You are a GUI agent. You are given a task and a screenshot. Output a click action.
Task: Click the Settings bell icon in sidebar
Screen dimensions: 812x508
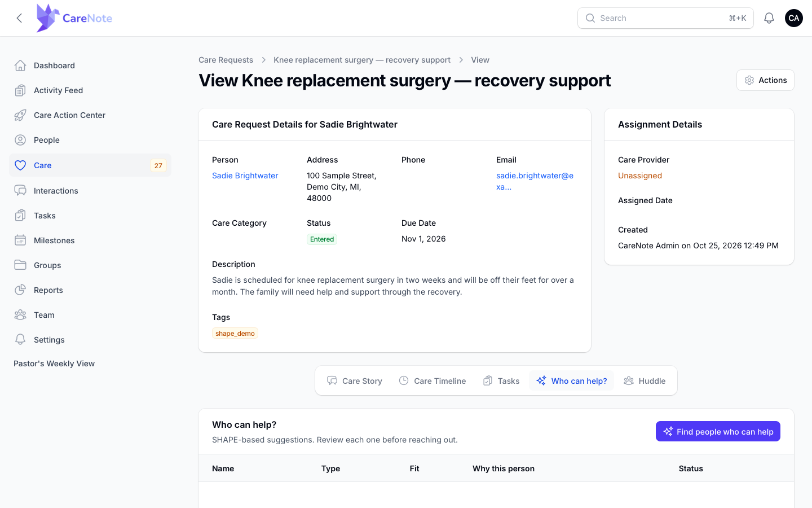pos(20,340)
